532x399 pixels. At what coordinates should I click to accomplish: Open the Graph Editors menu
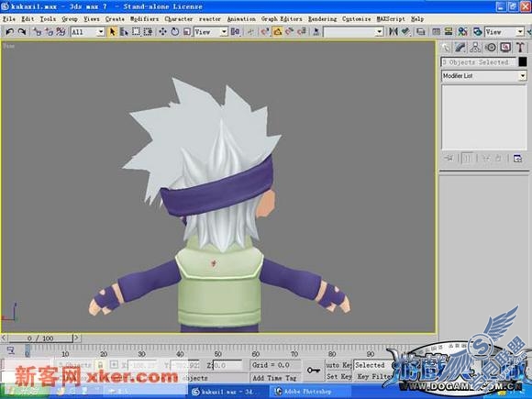282,19
